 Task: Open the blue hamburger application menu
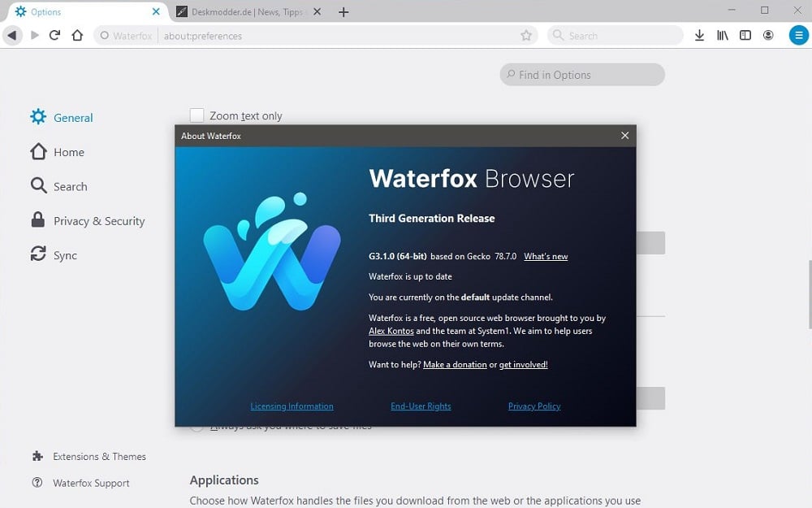[798, 35]
